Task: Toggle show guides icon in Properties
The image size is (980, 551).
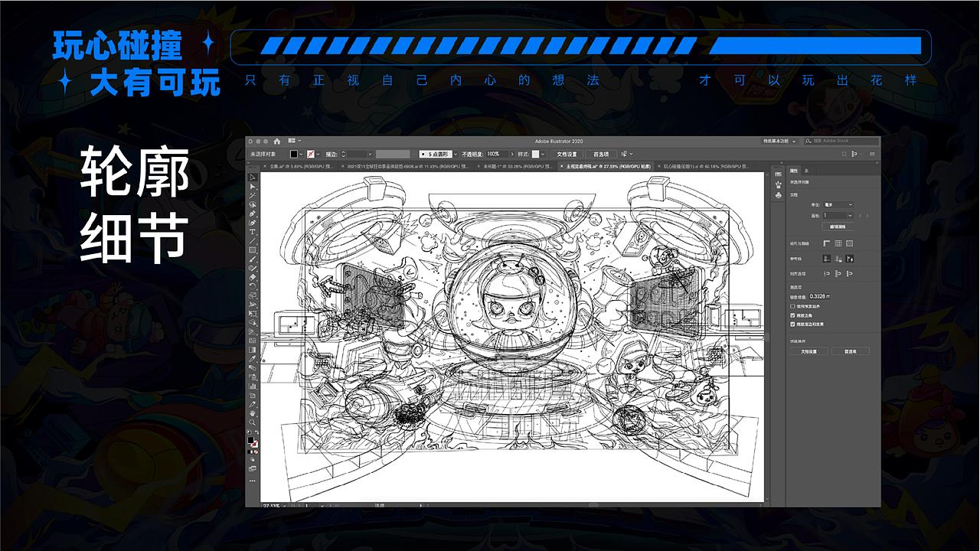Action: (x=827, y=259)
